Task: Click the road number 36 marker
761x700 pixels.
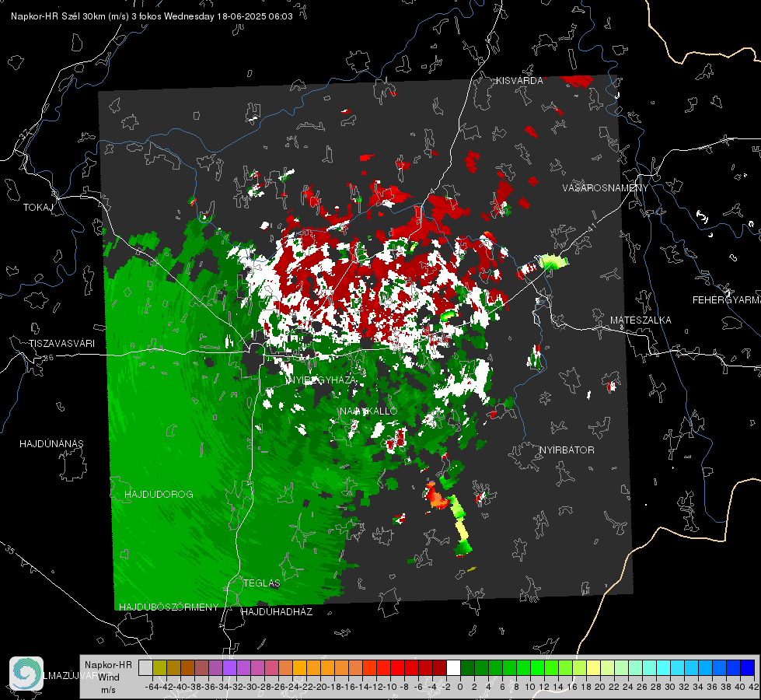Action: [48, 358]
